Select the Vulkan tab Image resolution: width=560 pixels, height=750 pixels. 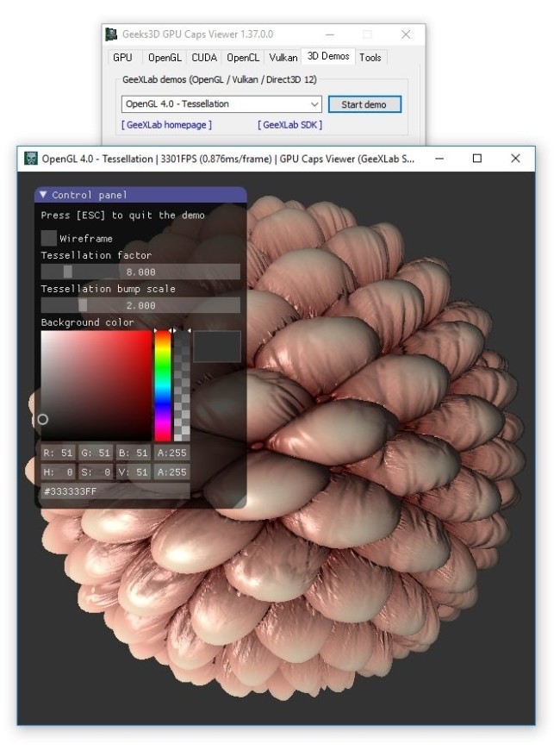[283, 58]
